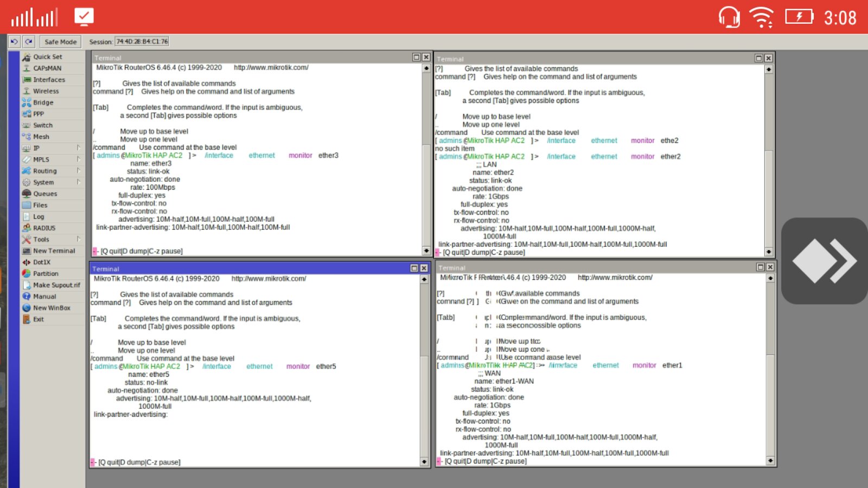
Task: Click the redo arrow icon
Action: [29, 42]
